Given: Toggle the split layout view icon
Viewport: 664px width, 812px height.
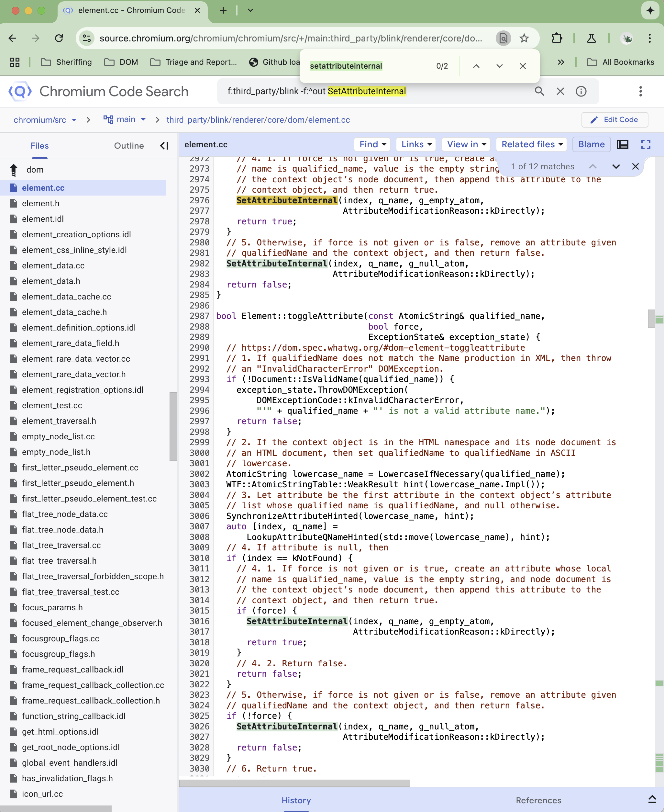Looking at the screenshot, I should 622,144.
